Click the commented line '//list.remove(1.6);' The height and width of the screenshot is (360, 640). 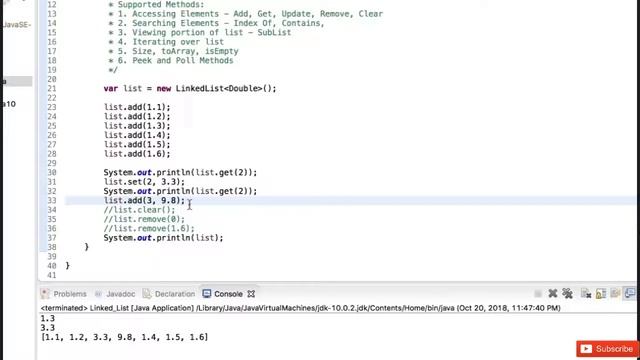(x=149, y=229)
